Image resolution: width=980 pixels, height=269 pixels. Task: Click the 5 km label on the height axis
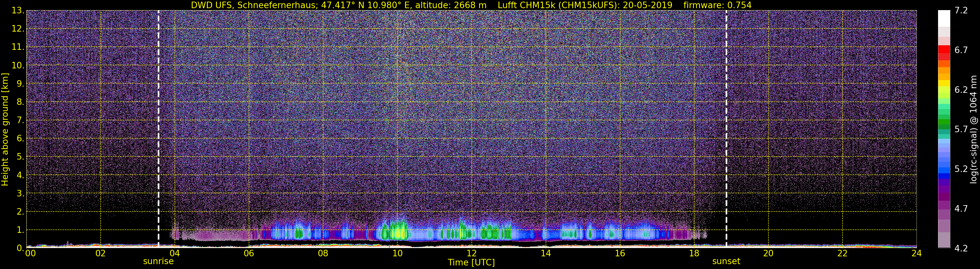pos(20,157)
